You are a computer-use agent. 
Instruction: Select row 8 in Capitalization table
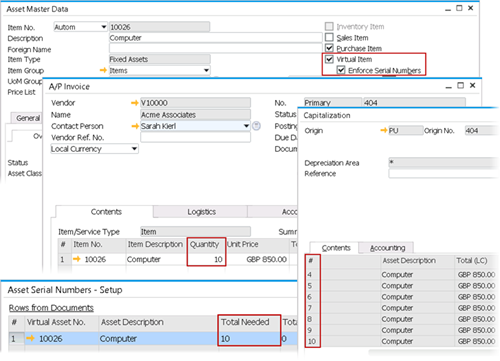(x=313, y=319)
